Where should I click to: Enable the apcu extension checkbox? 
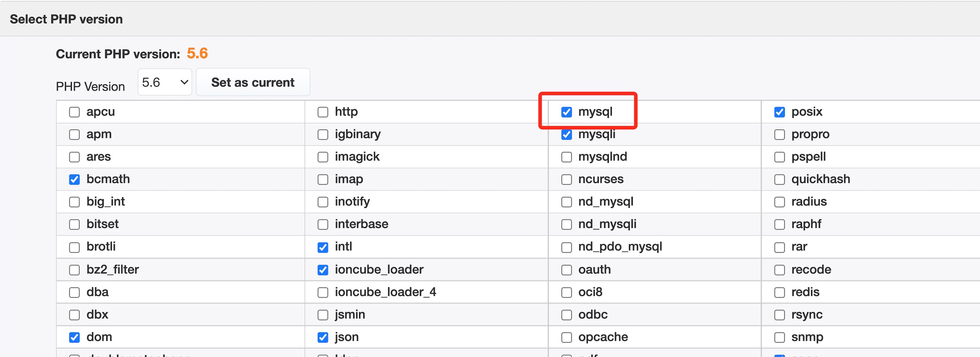coord(74,112)
